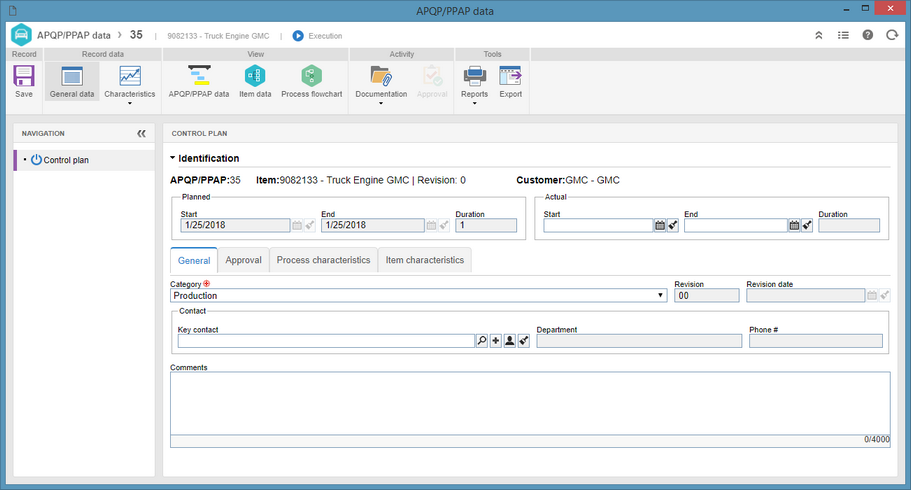Screen dimensions: 911x490
Task: Open the Process characteristics tab
Action: [x=324, y=260]
